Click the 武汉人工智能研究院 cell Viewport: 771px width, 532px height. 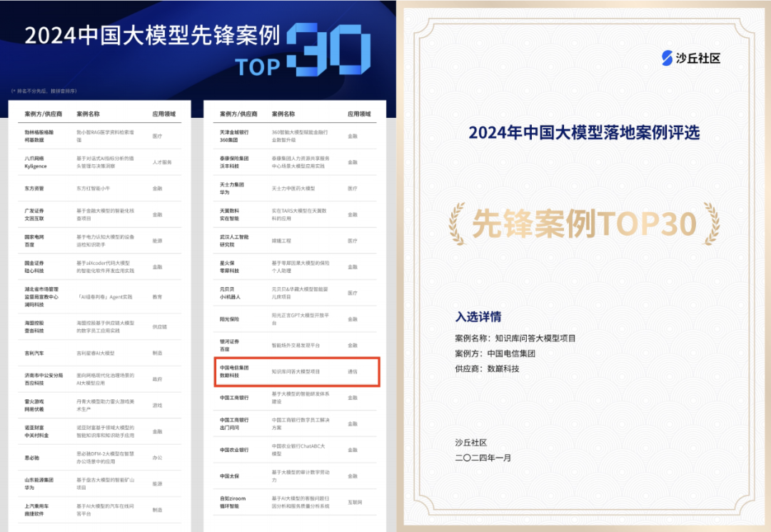pyautogui.click(x=234, y=241)
